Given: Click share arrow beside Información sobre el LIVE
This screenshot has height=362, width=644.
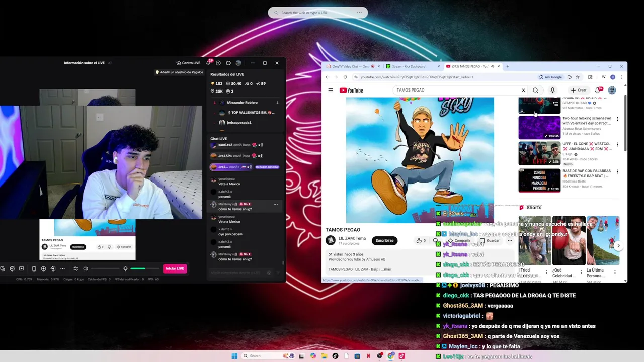Looking at the screenshot, I should 110,63.
